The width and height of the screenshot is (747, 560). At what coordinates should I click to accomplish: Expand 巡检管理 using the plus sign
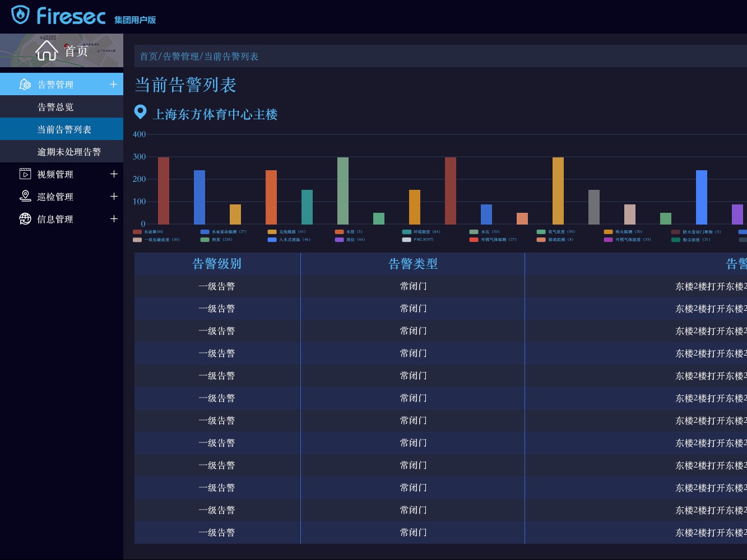(x=114, y=196)
